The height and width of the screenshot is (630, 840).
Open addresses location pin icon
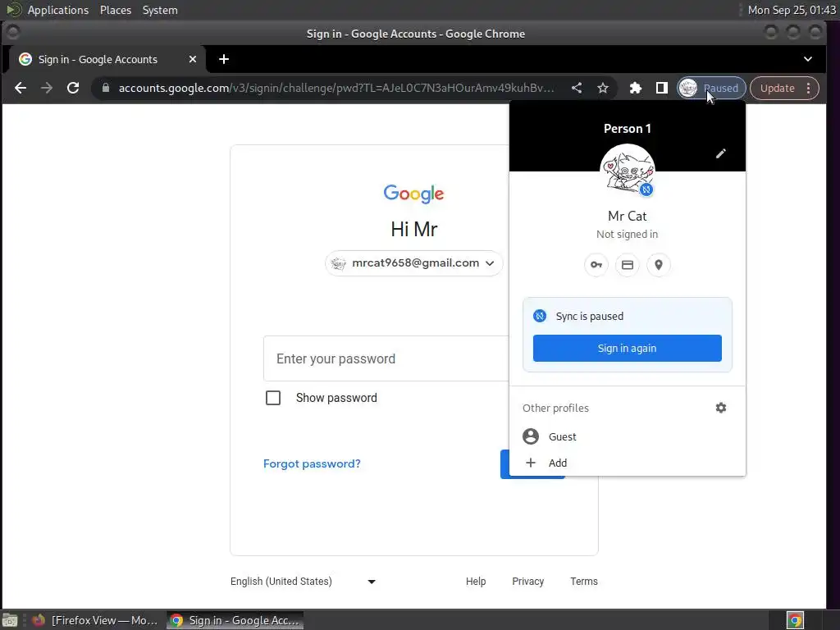point(659,265)
